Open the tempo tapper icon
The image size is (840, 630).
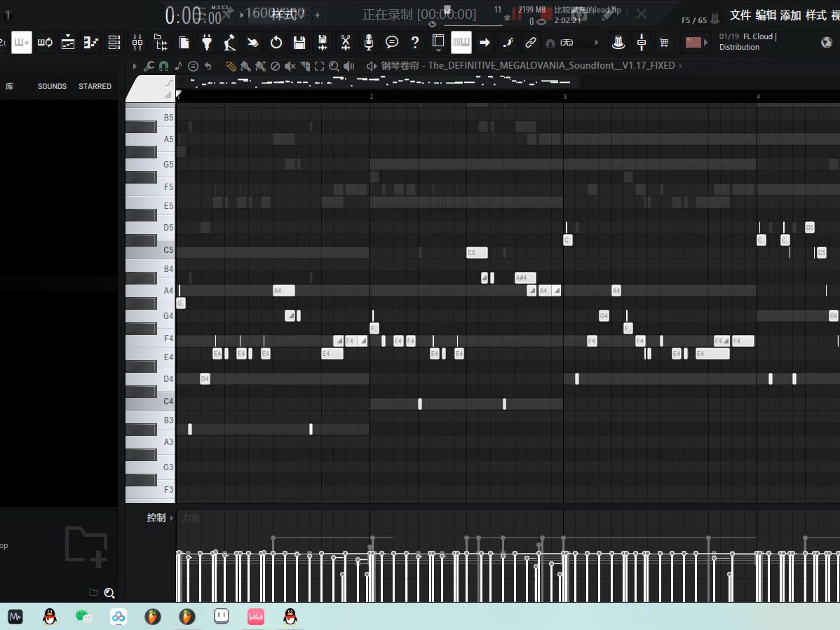[230, 42]
